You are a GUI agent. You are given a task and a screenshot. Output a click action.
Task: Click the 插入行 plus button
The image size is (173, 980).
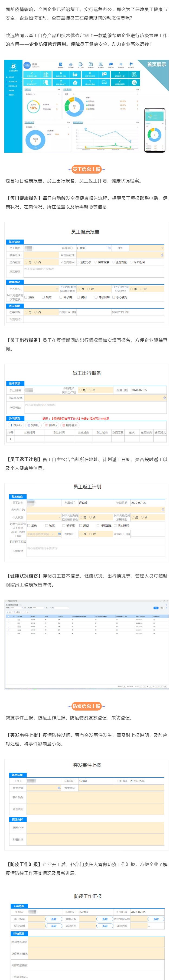16,425
